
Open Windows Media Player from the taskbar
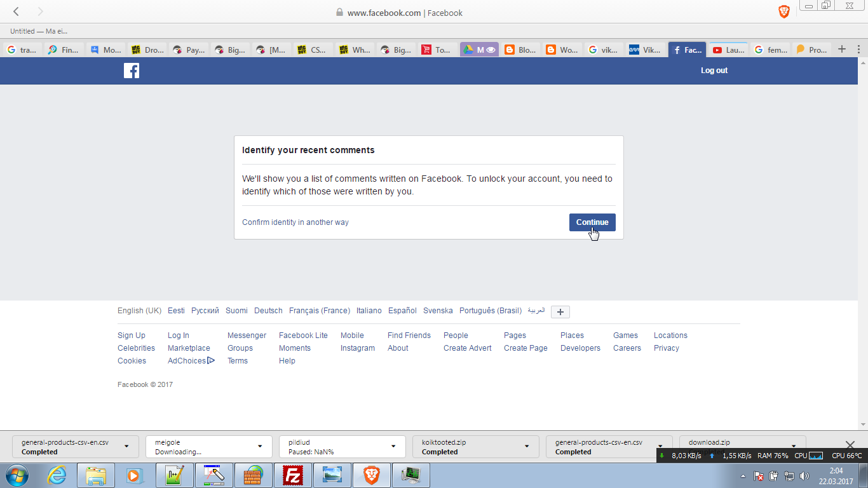click(x=134, y=475)
